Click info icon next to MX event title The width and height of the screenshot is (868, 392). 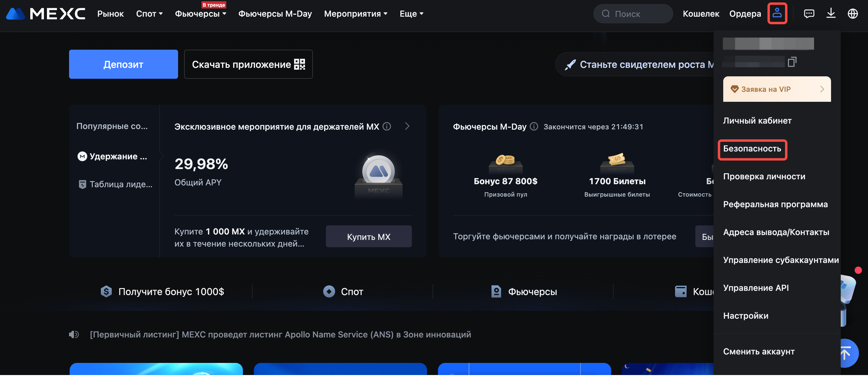pos(387,126)
